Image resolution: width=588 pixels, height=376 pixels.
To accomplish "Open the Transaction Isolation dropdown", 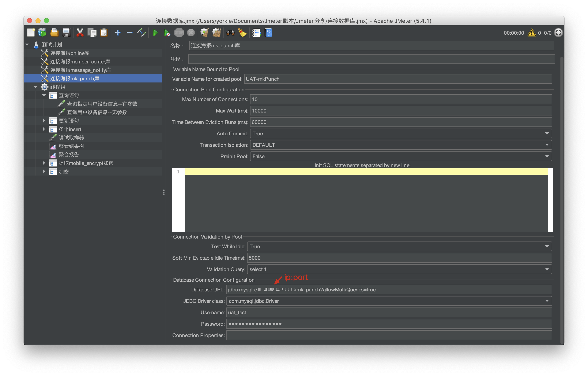I will [547, 145].
